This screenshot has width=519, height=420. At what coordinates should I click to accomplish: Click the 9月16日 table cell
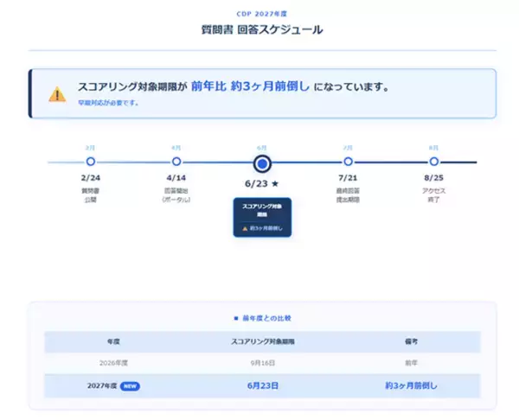263,363
